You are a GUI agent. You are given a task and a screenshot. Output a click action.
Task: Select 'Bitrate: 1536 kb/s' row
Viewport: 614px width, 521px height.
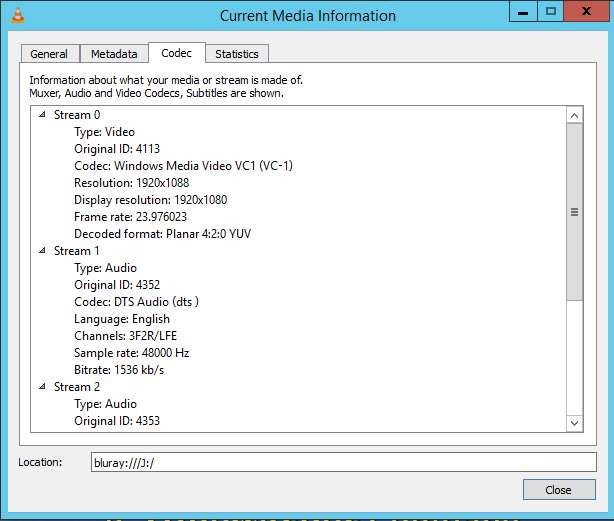click(x=119, y=370)
